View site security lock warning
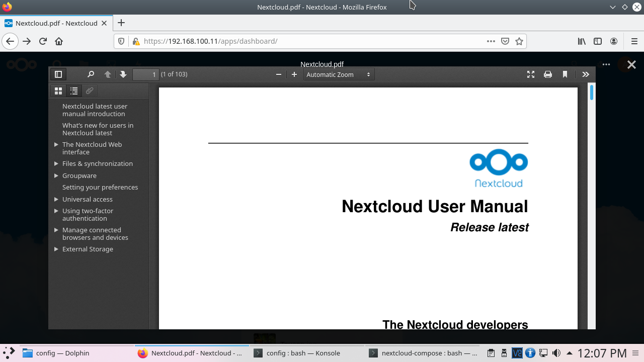The height and width of the screenshot is (362, 644). [135, 41]
